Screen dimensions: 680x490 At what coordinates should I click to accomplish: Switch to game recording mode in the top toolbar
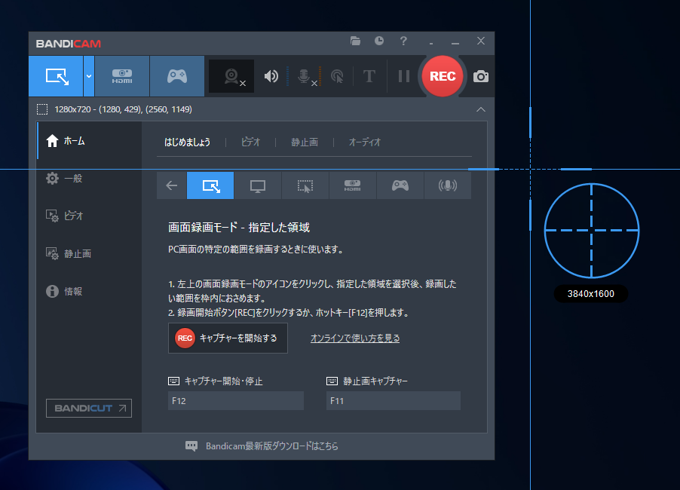click(177, 76)
